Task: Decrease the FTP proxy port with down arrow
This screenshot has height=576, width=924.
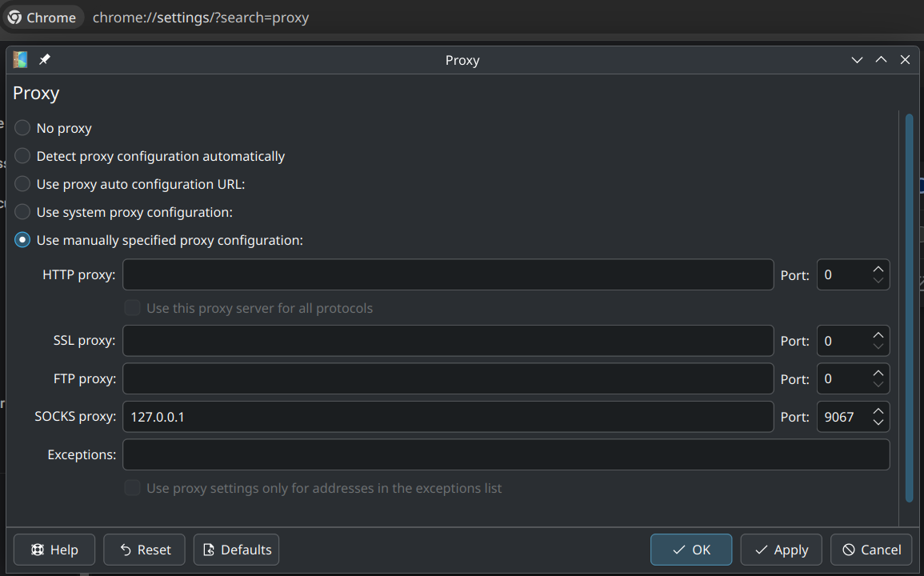Action: [x=878, y=385]
